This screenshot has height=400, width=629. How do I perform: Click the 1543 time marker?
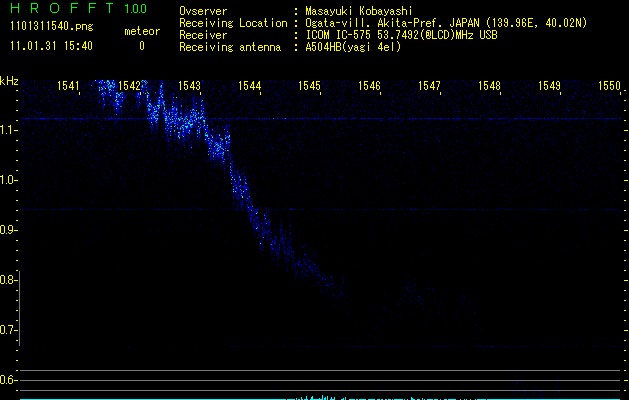tap(189, 85)
